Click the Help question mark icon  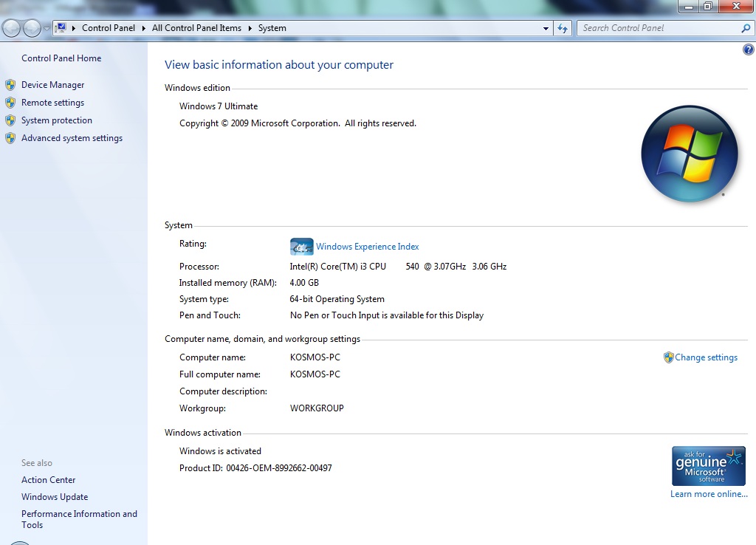tap(749, 49)
